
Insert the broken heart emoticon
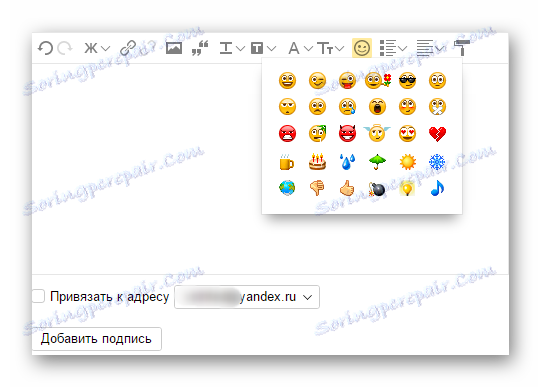point(437,134)
